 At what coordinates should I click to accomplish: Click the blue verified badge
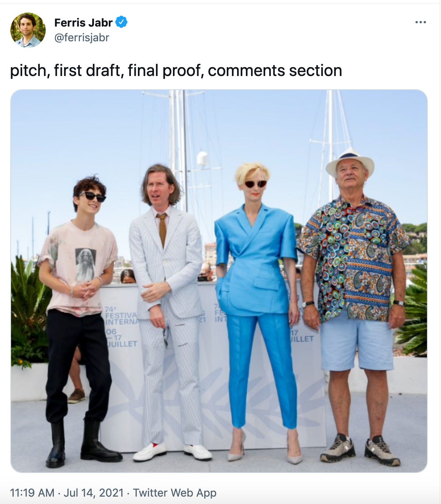click(122, 22)
